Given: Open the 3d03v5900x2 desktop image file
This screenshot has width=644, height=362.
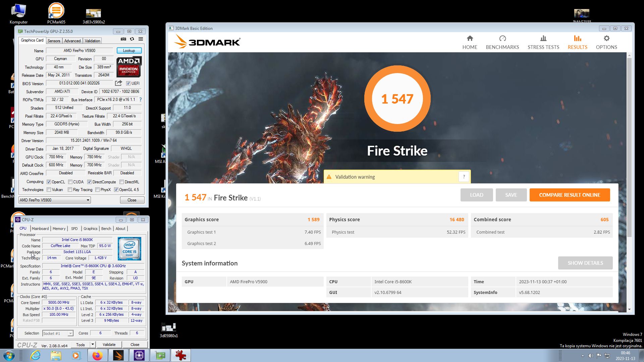Looking at the screenshot, I should (94, 16).
